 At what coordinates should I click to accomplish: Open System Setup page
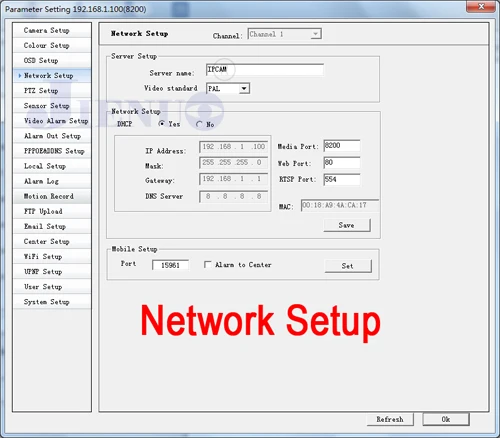tap(52, 302)
